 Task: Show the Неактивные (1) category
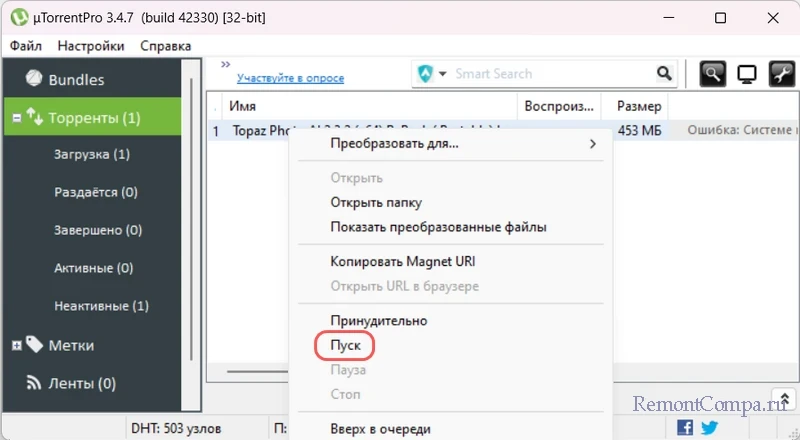pyautogui.click(x=102, y=306)
